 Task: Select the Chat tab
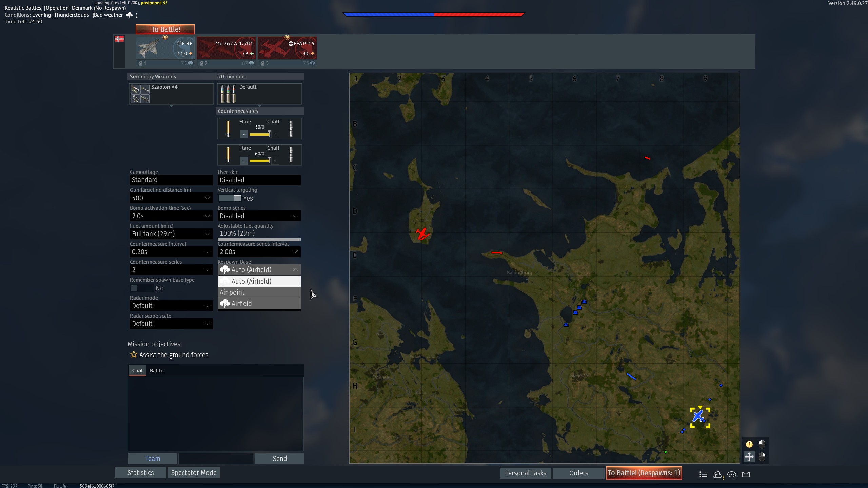[x=137, y=370]
